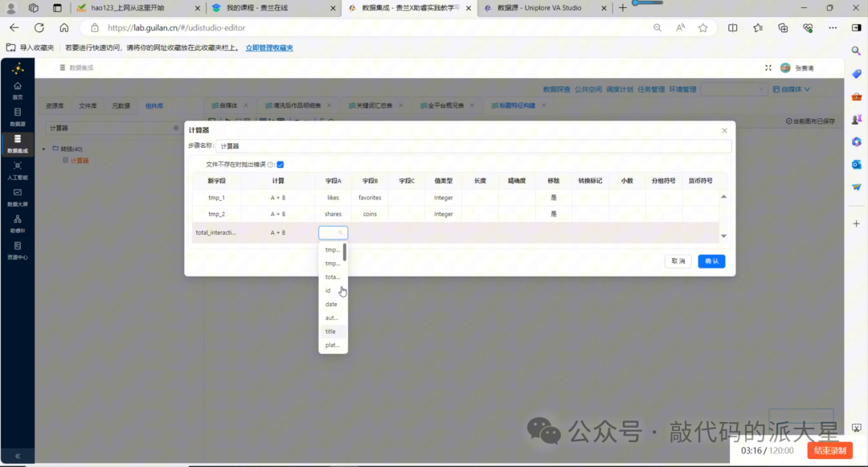Image resolution: width=868 pixels, height=467 pixels.
Task: Close the 关键词汇总表 canvas tab
Action: click(x=401, y=105)
